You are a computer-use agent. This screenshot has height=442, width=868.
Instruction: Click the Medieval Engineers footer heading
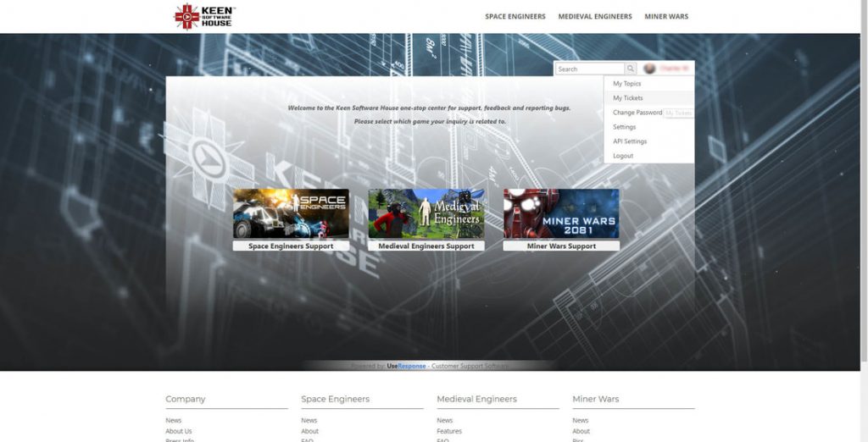[476, 399]
